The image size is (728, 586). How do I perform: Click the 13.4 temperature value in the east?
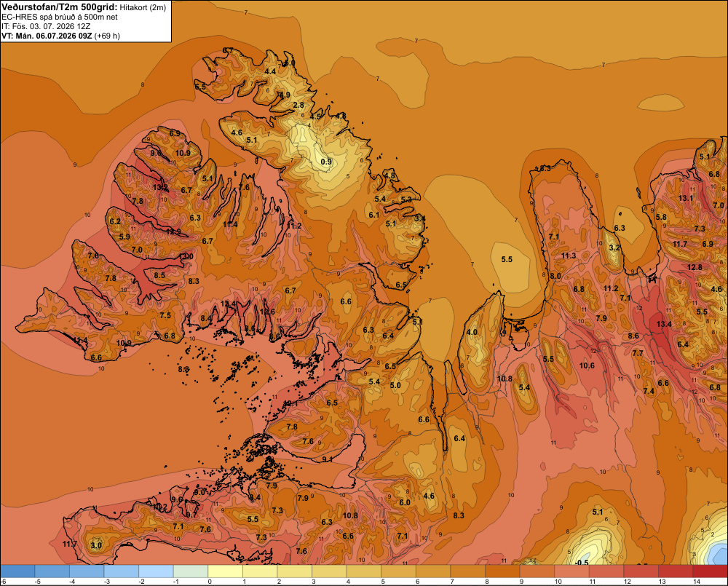[664, 324]
